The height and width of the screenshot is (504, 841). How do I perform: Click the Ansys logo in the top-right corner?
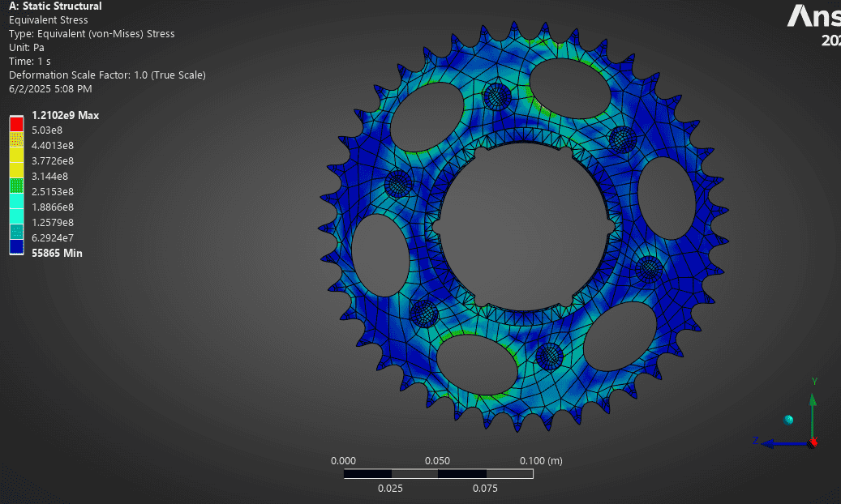[813, 18]
